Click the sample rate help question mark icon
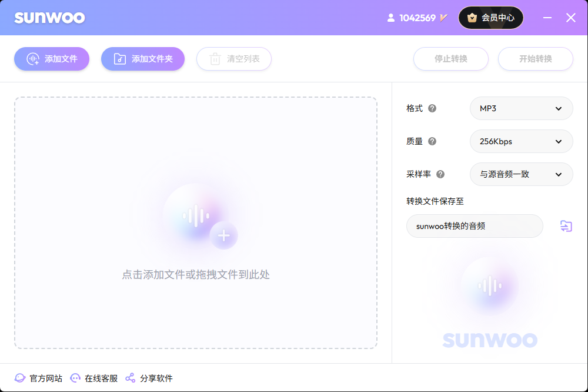Image resolution: width=588 pixels, height=392 pixels. (x=440, y=174)
